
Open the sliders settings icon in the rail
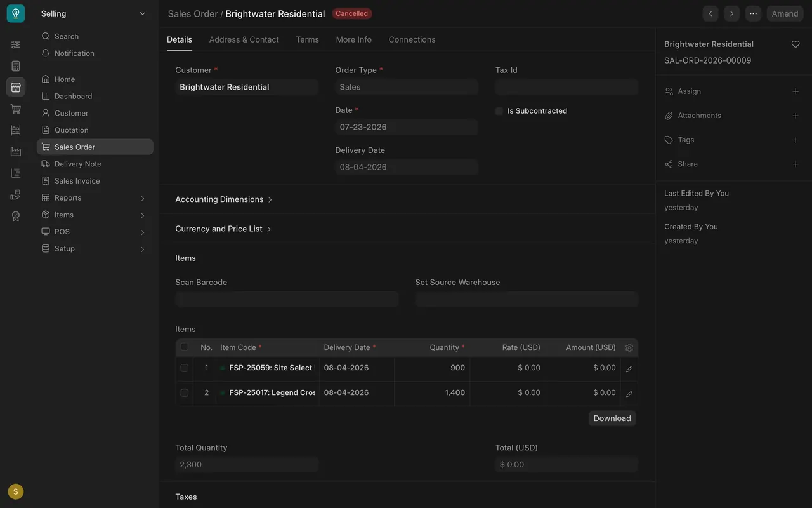tap(16, 44)
